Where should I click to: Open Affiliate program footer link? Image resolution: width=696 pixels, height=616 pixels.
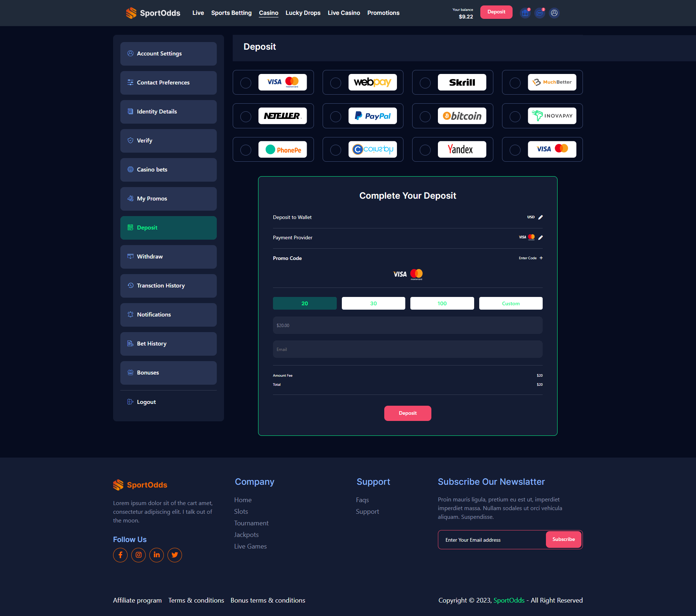point(137,600)
